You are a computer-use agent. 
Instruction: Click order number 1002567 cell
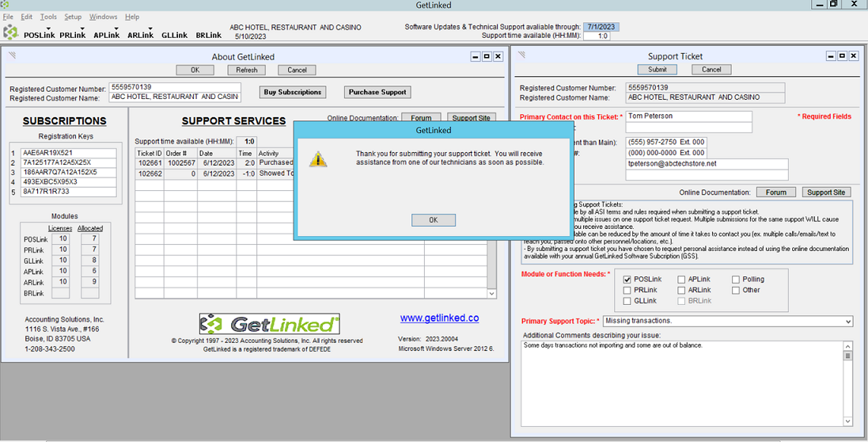pos(181,163)
